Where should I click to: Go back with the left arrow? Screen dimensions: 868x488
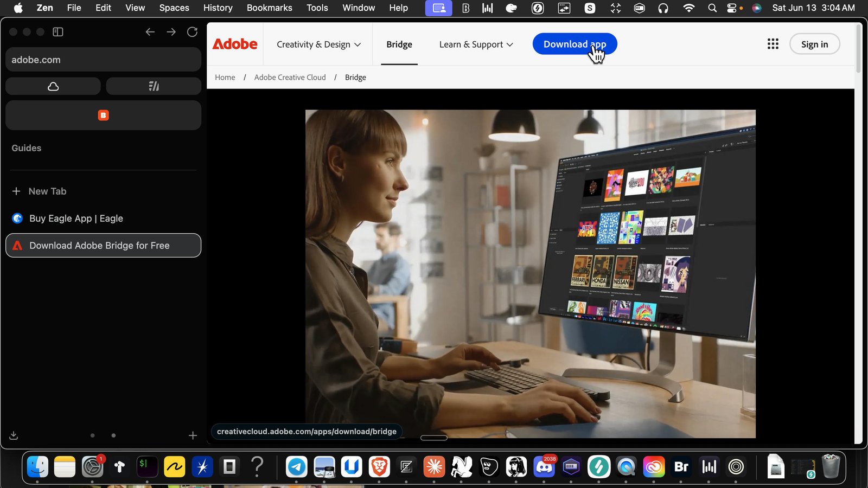150,32
